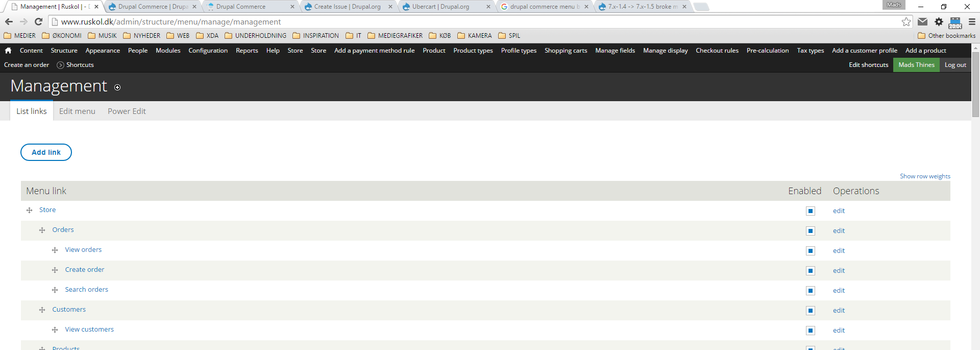Screen dimensions: 980x350
Task: Click the Log out link
Action: 955,65
